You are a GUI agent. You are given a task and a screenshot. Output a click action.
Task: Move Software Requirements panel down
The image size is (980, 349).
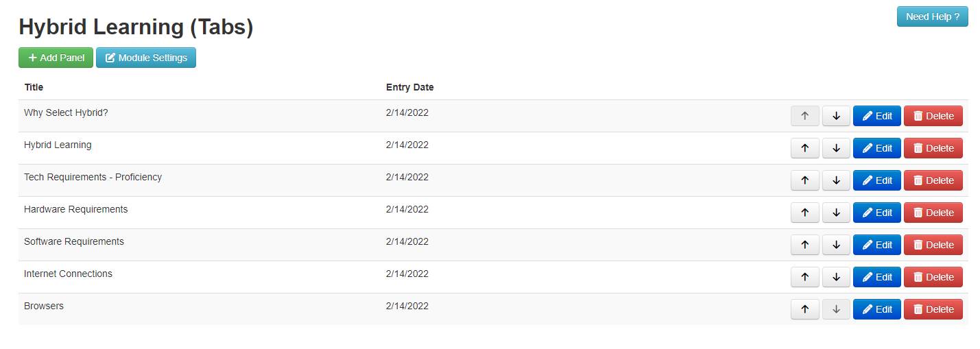pyautogui.click(x=836, y=245)
